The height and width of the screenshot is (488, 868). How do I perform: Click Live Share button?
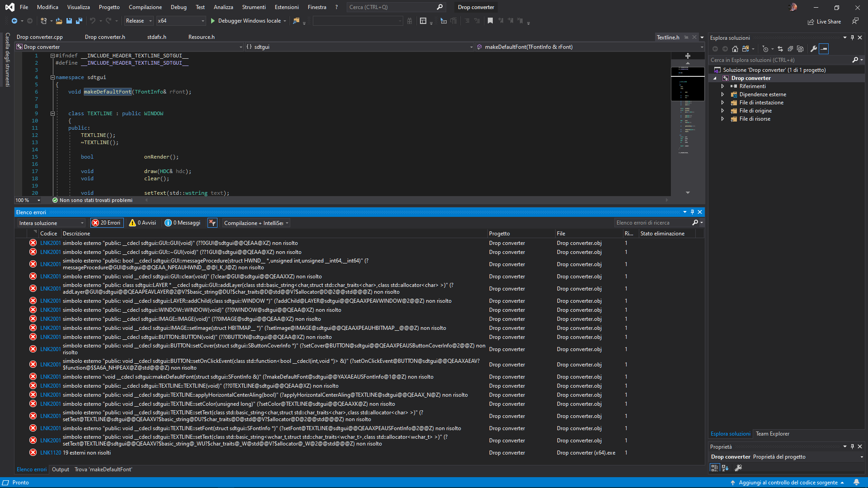pos(824,21)
